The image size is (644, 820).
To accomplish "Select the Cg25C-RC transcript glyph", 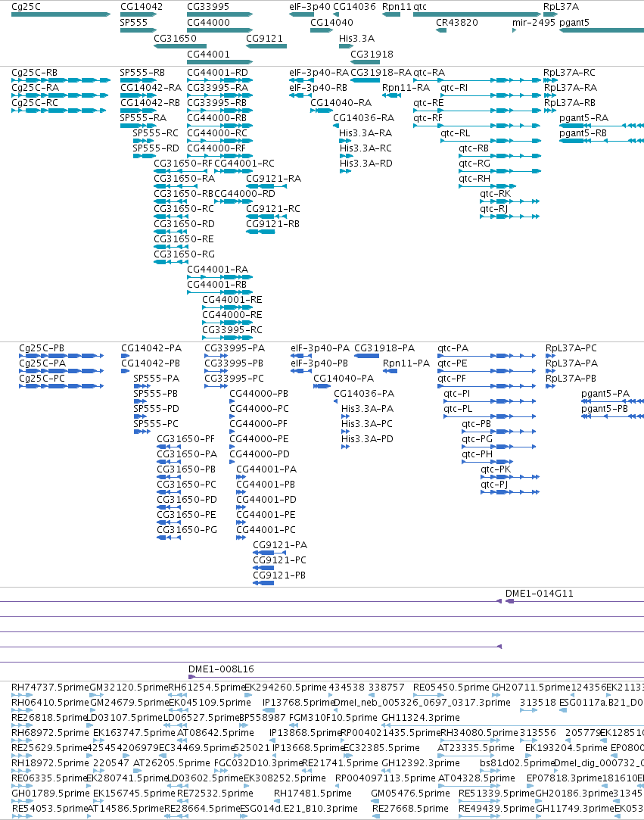I will [58, 111].
